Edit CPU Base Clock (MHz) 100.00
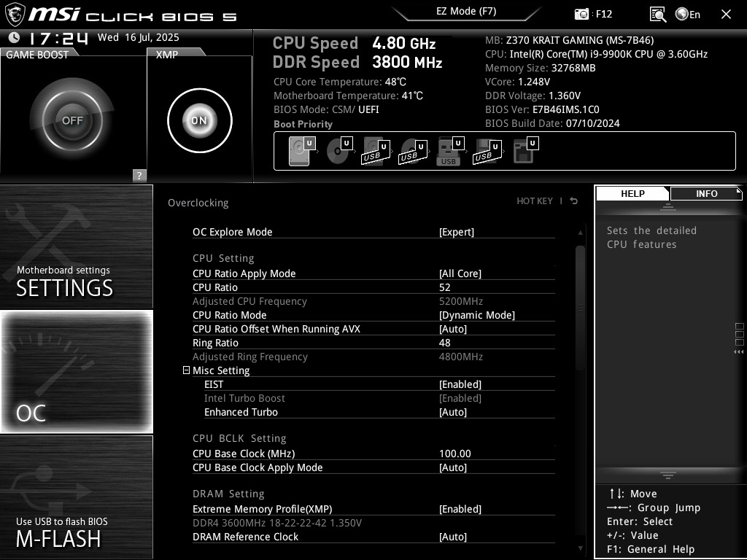 pyautogui.click(x=455, y=454)
